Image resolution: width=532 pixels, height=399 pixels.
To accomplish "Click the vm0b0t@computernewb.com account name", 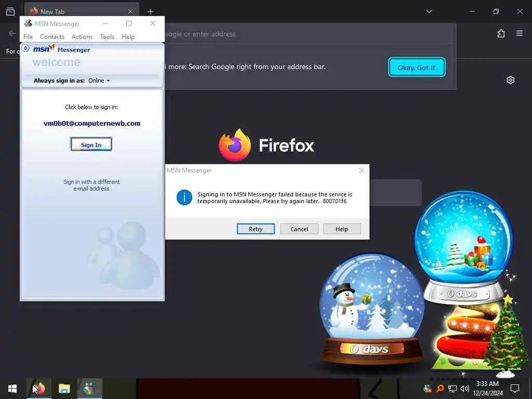I will pyautogui.click(x=91, y=123).
